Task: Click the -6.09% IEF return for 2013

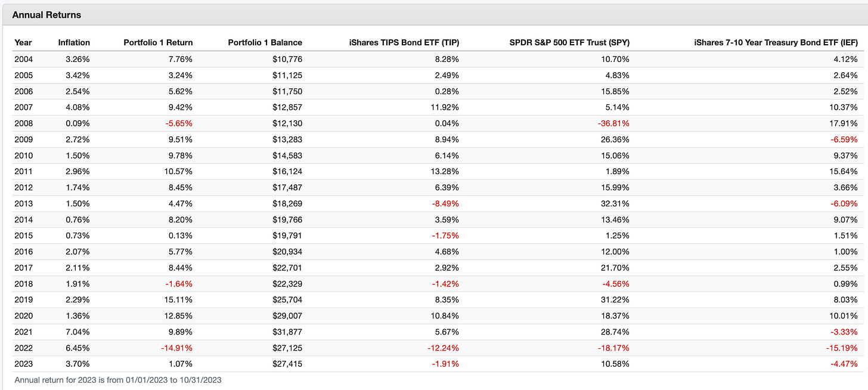Action: [845, 205]
